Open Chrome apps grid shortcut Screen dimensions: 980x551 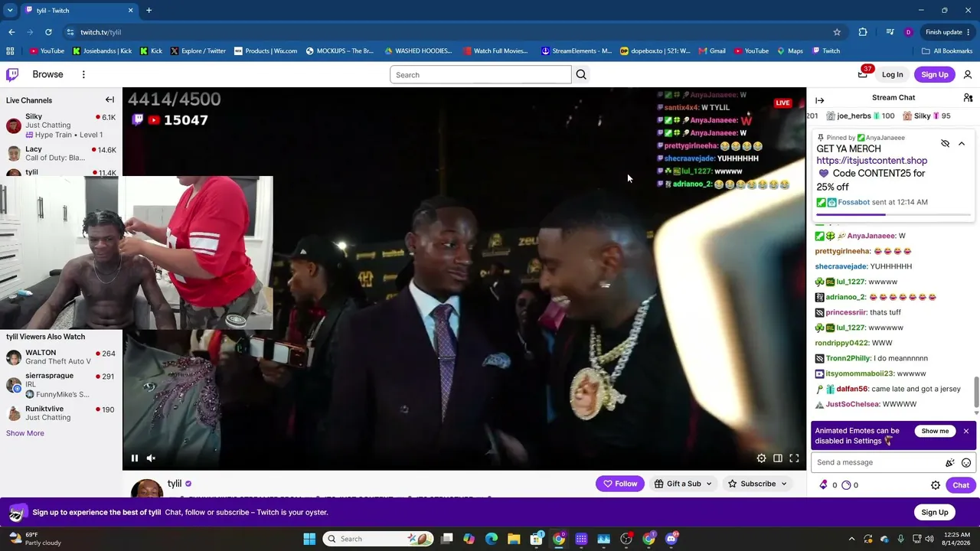point(10,51)
